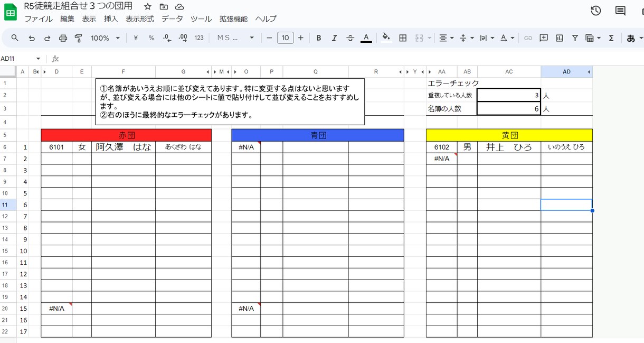Apply yen currency format
The height and width of the screenshot is (343, 644).
pyautogui.click(x=136, y=38)
